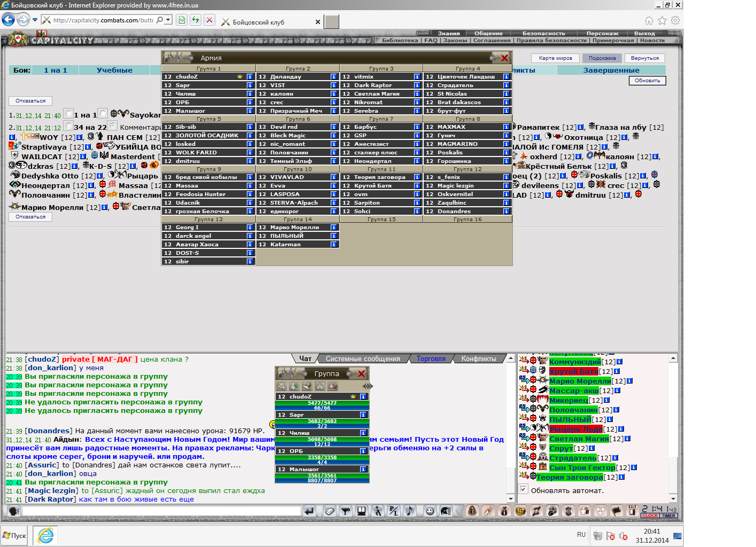Click the Пуск start button in taskbar

[x=14, y=535]
